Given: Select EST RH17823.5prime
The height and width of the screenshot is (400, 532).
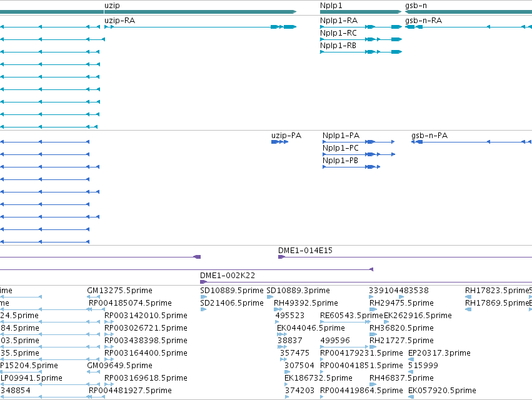Looking at the screenshot, I should point(497,291).
